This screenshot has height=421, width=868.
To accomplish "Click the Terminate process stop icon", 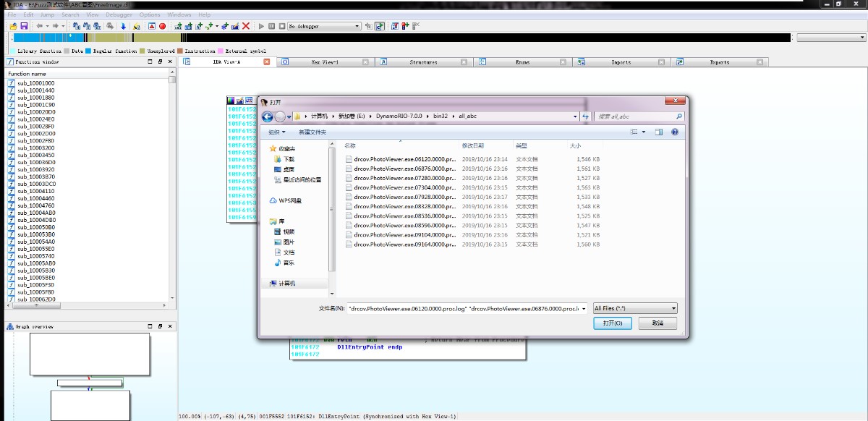I will (x=281, y=26).
